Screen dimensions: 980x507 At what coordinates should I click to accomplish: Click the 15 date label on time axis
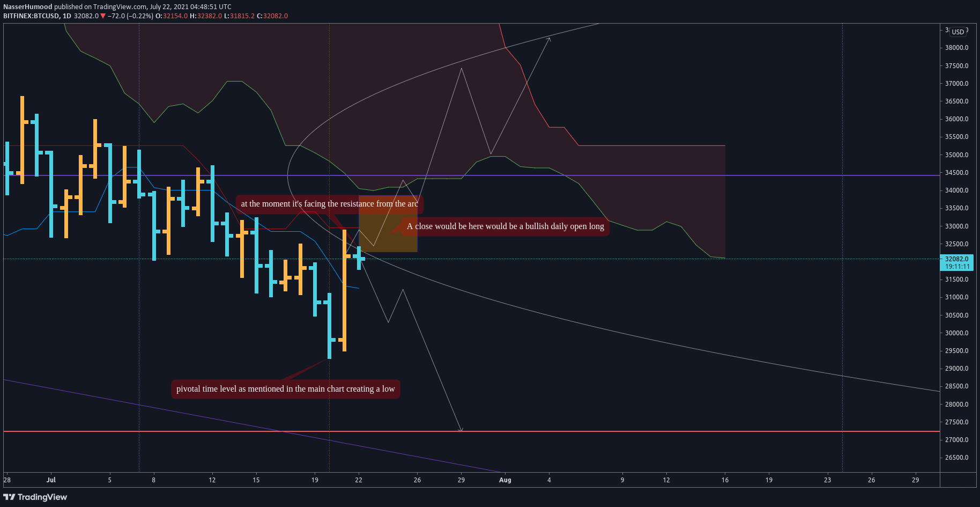click(x=256, y=480)
